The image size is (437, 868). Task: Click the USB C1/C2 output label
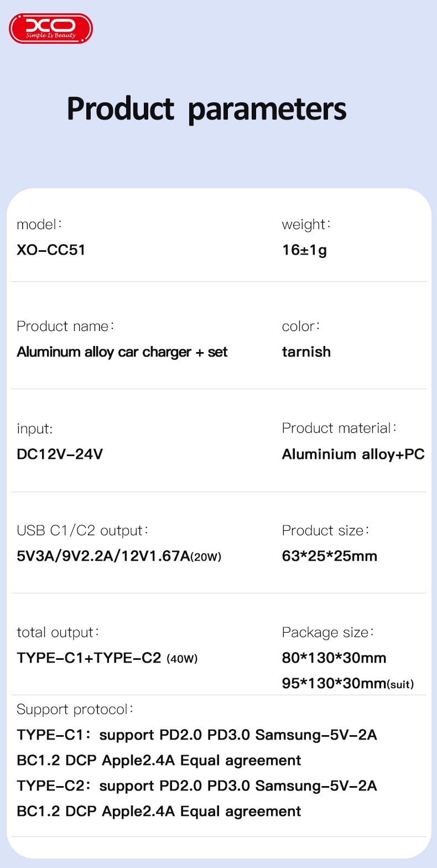pos(82,530)
